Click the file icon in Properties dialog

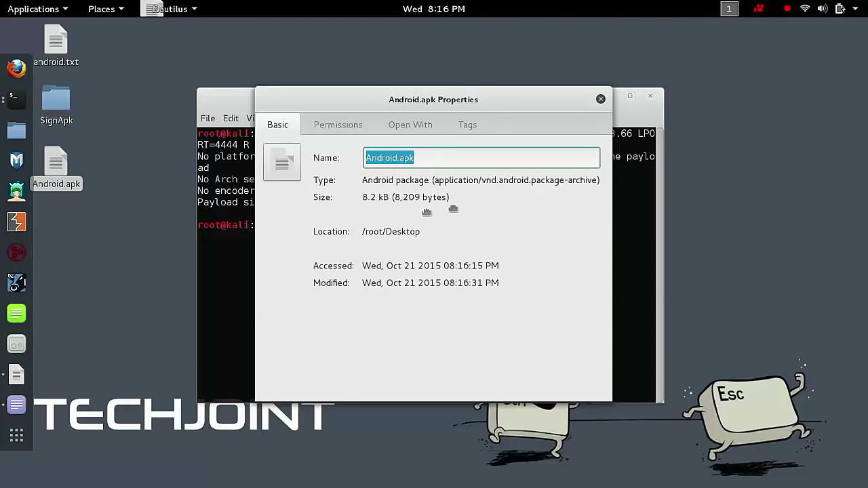click(x=282, y=163)
